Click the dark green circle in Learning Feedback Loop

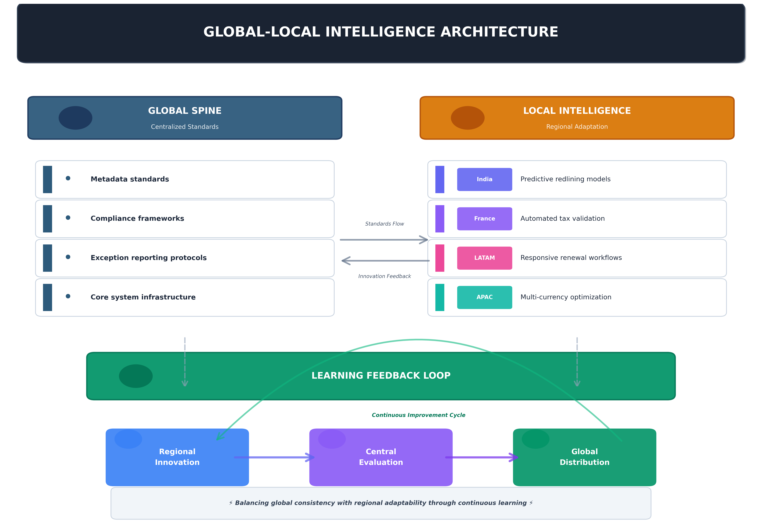[x=136, y=376]
